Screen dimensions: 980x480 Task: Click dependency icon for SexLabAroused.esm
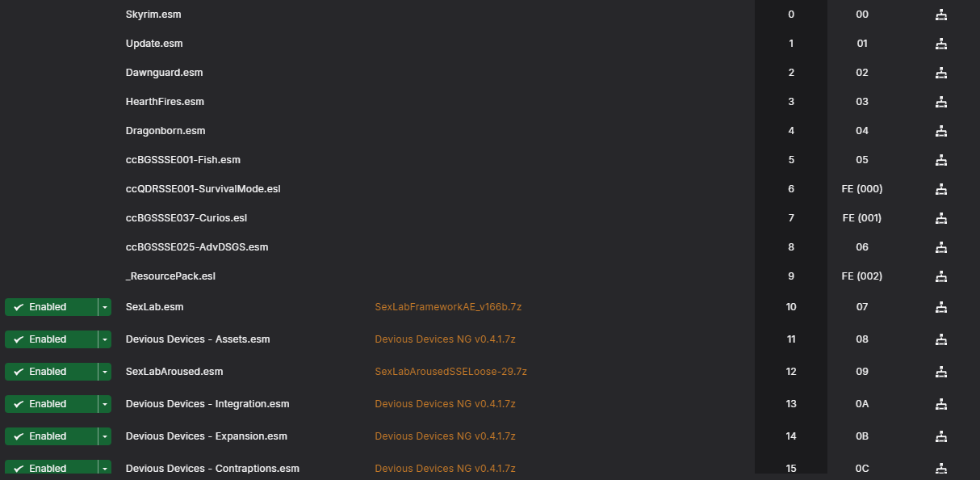click(x=940, y=372)
